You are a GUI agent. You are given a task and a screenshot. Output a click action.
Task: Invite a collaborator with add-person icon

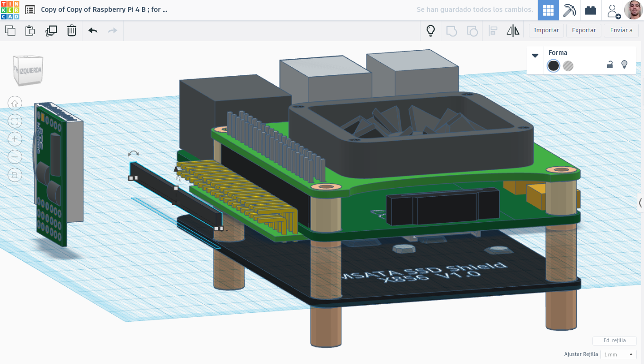click(613, 10)
